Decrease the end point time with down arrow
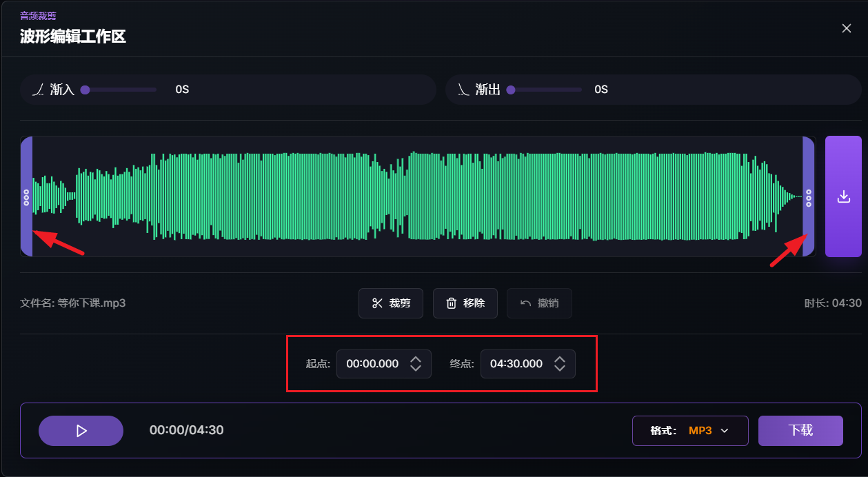This screenshot has height=477, width=868. (560, 369)
